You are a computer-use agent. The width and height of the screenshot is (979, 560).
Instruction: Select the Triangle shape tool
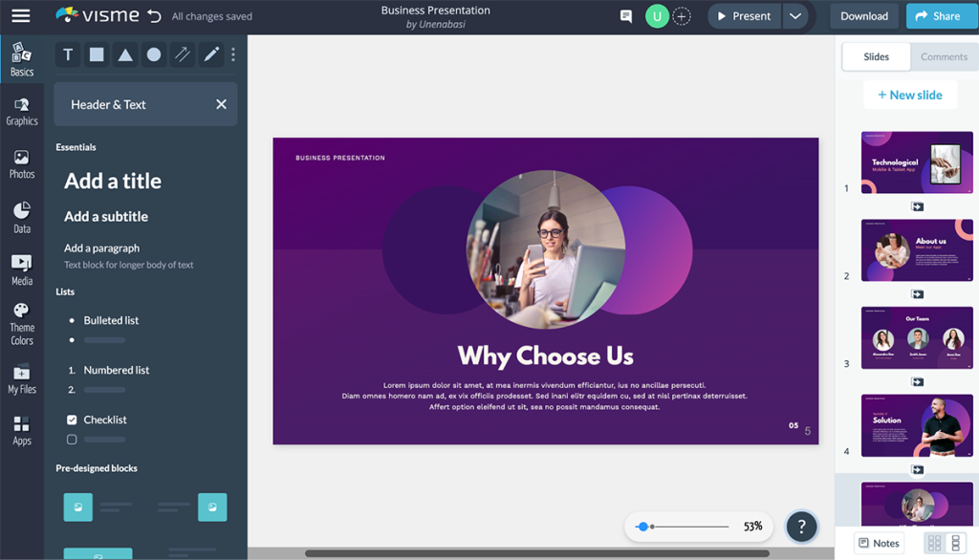(x=124, y=54)
